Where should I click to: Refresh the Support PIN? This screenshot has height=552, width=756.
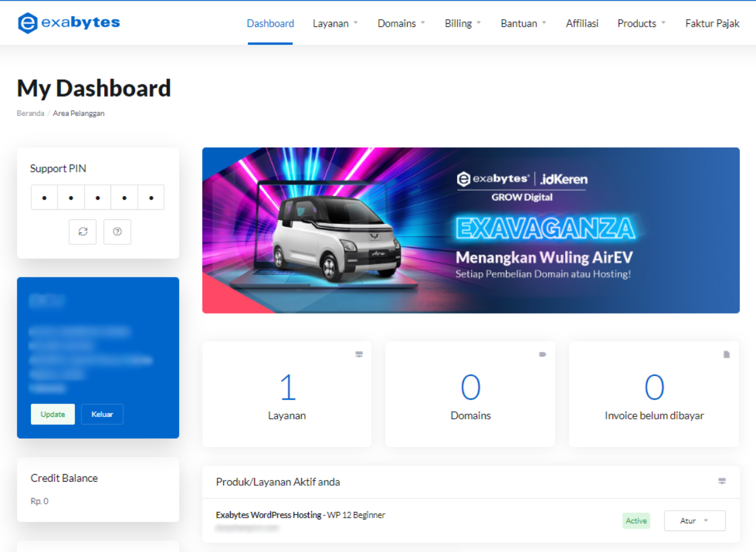click(x=83, y=232)
